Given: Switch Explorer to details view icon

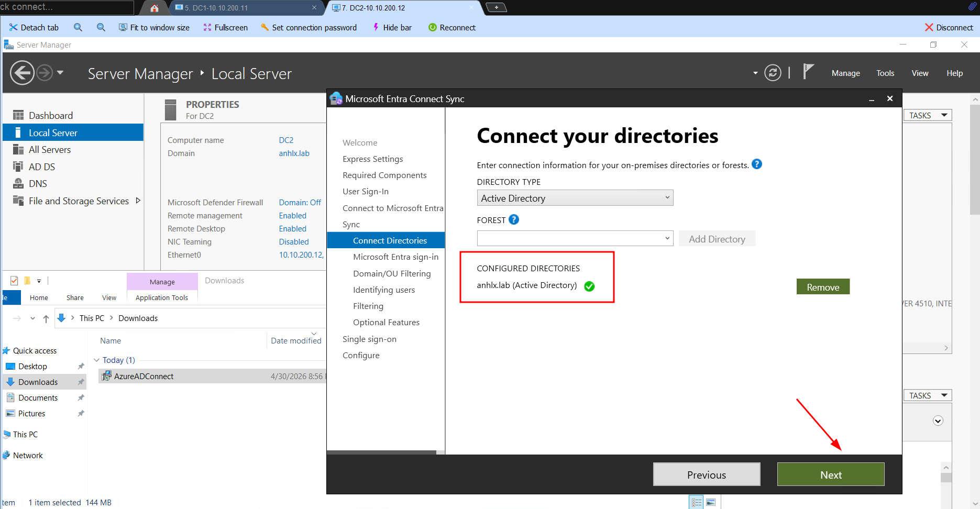Looking at the screenshot, I should click(x=697, y=502).
